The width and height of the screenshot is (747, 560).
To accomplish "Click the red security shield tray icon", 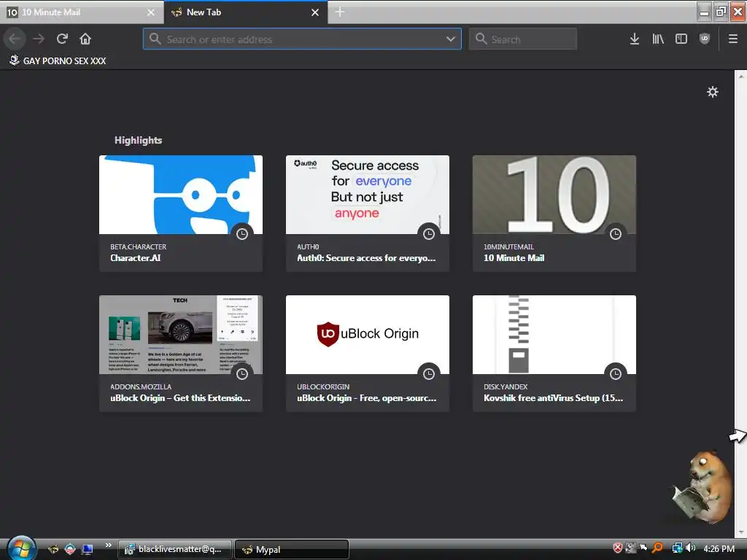I will pos(617,548).
